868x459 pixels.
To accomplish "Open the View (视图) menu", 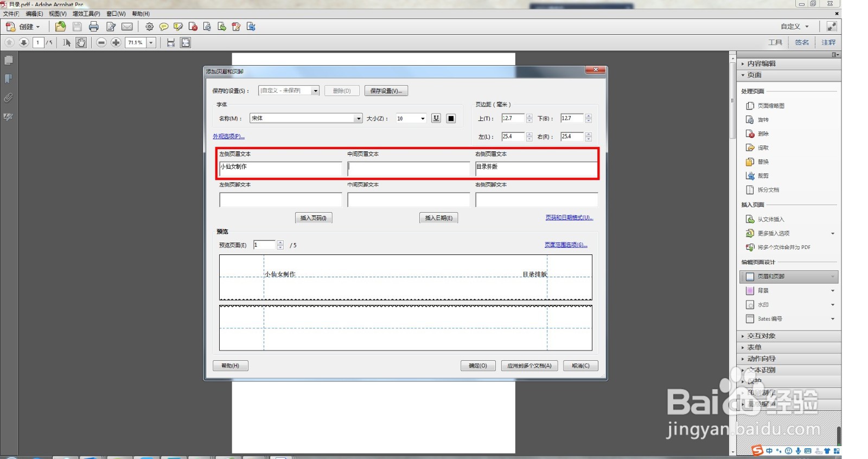I will 58,14.
